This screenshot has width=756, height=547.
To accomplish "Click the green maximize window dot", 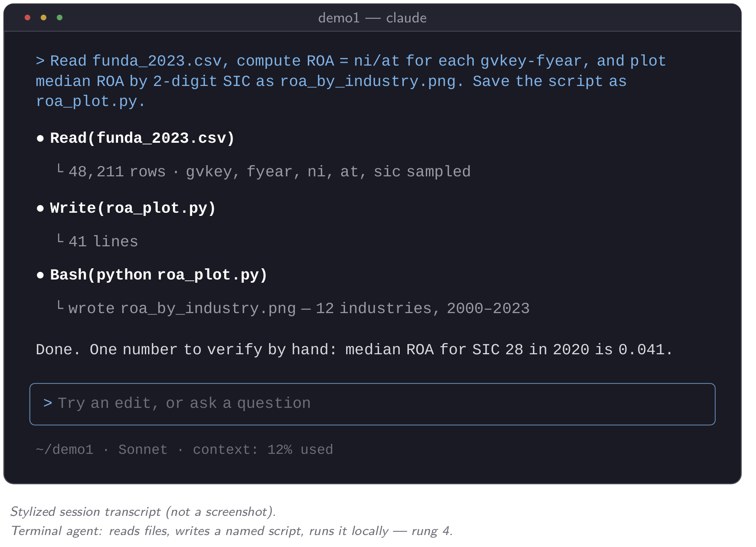I will (x=60, y=18).
